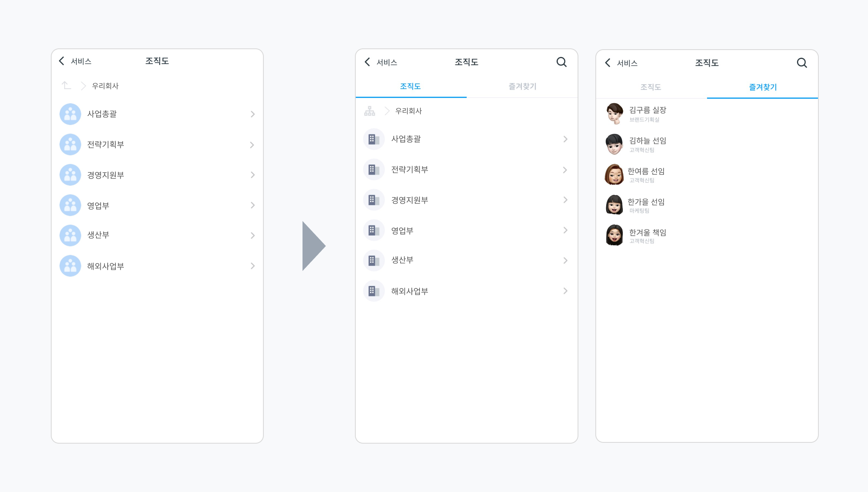Click search icon in middle org chart panel
The width and height of the screenshot is (868, 492).
[561, 62]
